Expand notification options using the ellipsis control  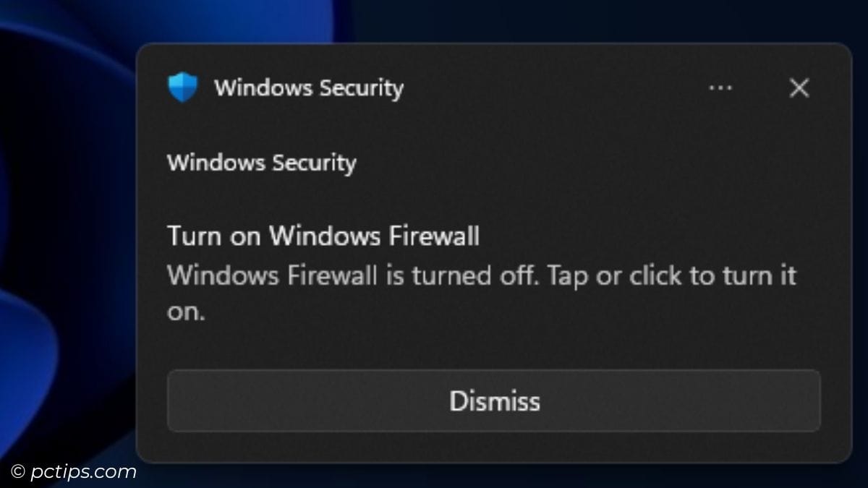[x=721, y=87]
